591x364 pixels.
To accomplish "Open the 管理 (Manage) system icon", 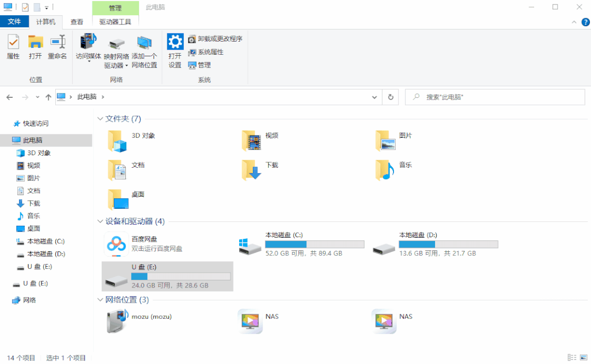I will click(200, 64).
